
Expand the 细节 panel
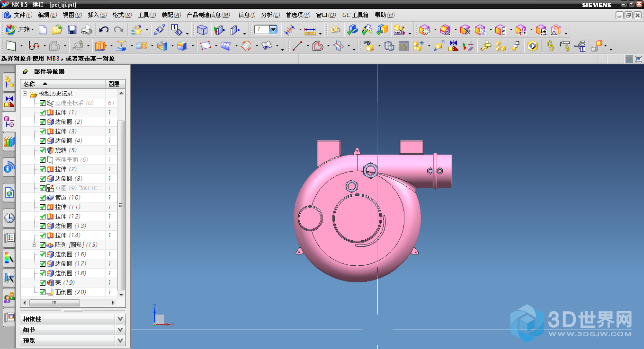point(120,330)
